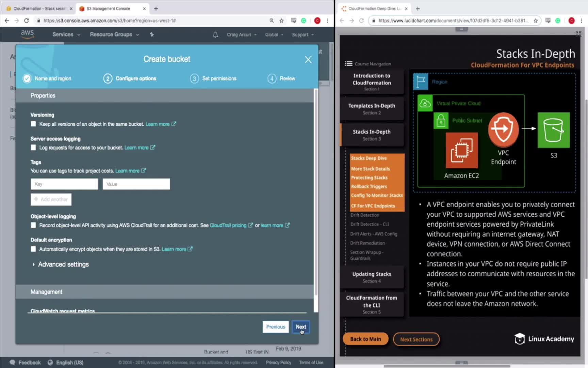The height and width of the screenshot is (368, 588).
Task: Click the AWS logo in the console header
Action: click(27, 34)
